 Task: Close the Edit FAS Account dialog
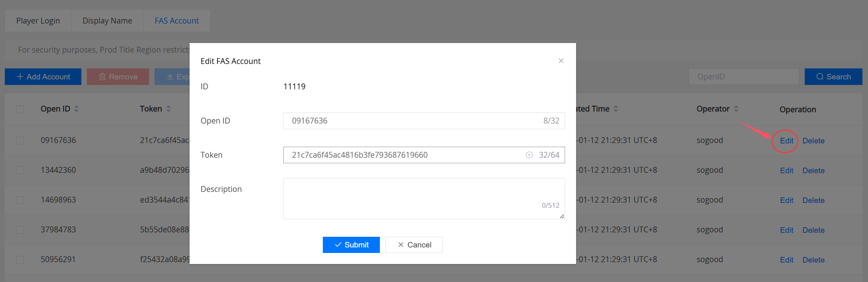pyautogui.click(x=561, y=61)
